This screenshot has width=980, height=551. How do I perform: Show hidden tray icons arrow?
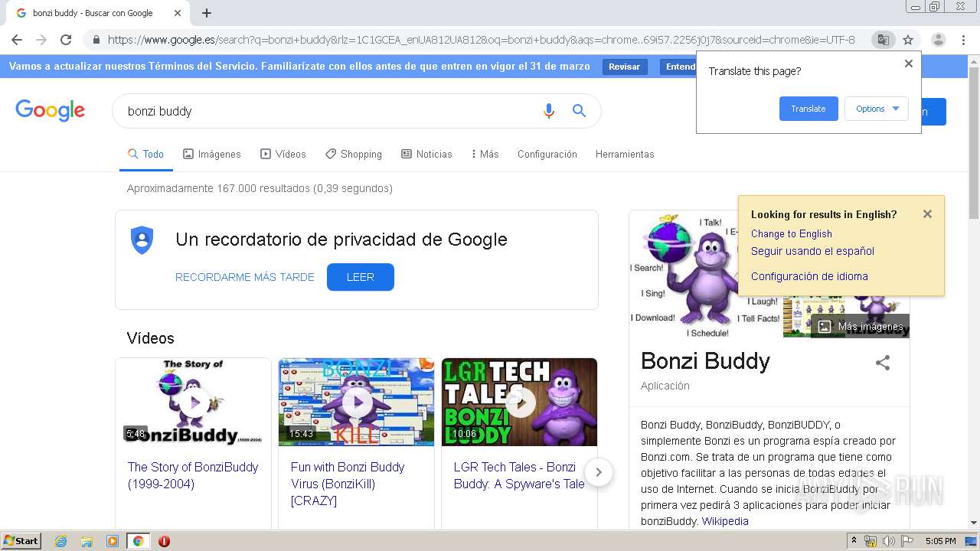click(854, 541)
